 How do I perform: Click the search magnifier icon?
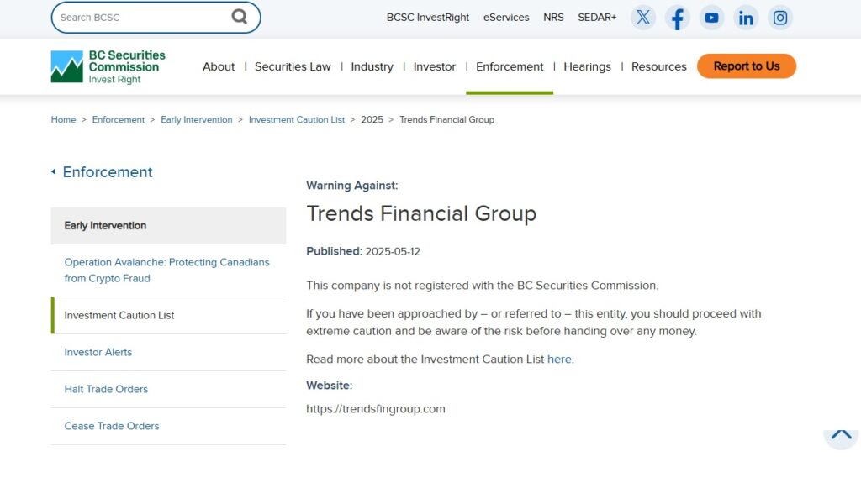[240, 16]
